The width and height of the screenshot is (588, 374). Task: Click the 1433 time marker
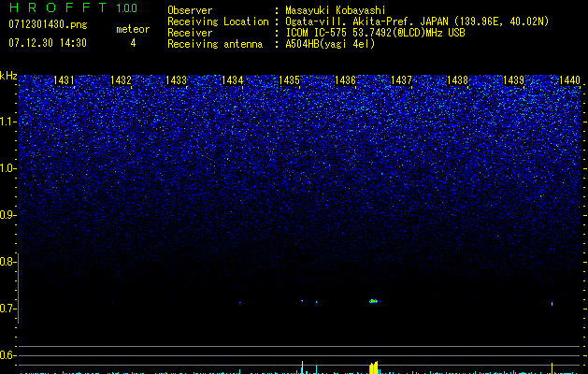[x=177, y=80]
